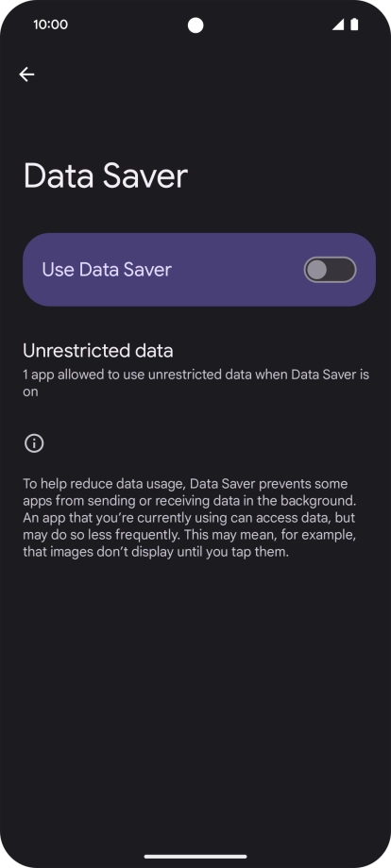The image size is (391, 868).
Task: Tap the circled info icon
Action: (34, 443)
